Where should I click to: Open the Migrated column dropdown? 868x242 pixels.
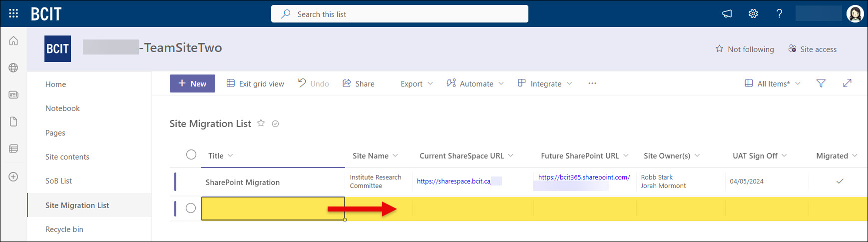[837, 155]
